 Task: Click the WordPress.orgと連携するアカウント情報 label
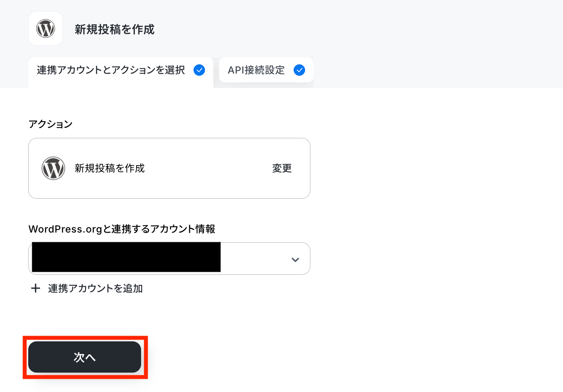pyautogui.click(x=122, y=229)
